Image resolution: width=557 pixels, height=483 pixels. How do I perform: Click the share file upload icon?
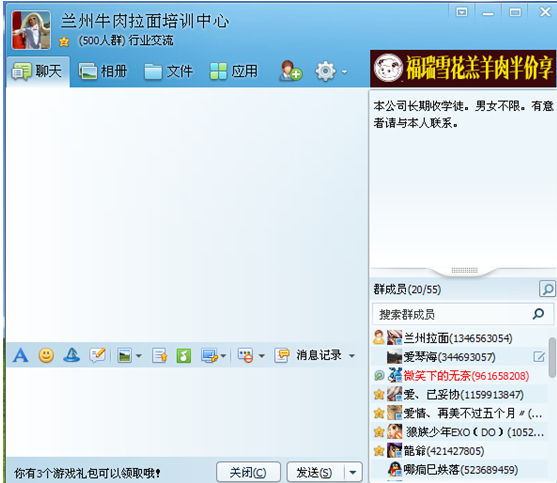click(159, 356)
